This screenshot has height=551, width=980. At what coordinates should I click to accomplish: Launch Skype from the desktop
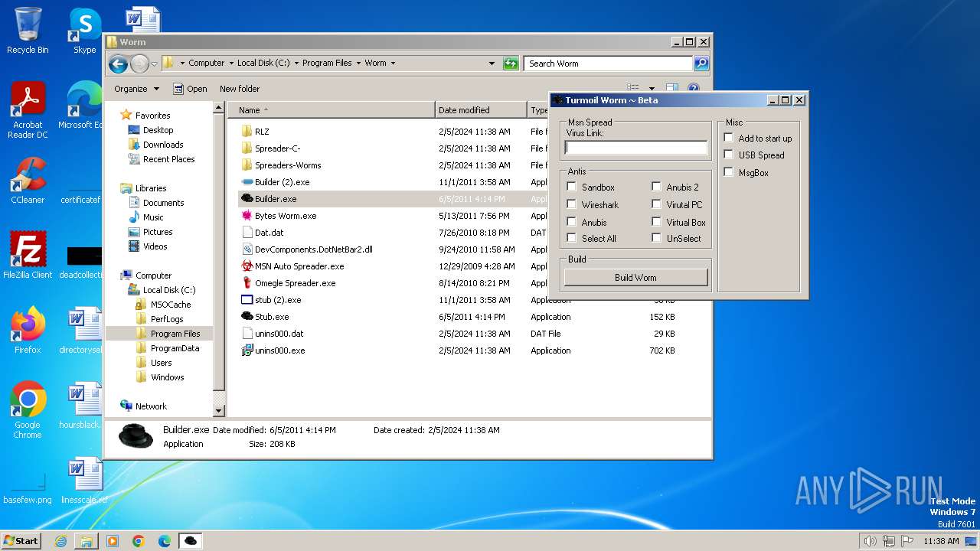pyautogui.click(x=84, y=31)
